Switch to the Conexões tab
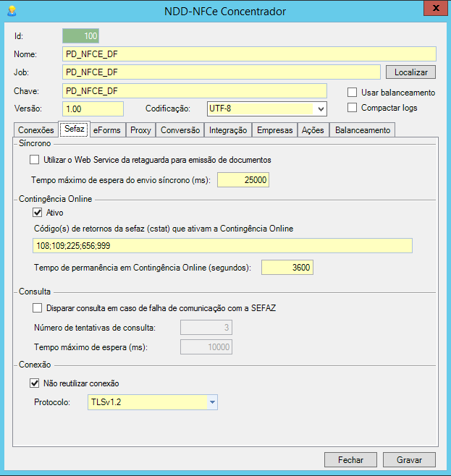The height and width of the screenshot is (476, 451). (x=35, y=130)
